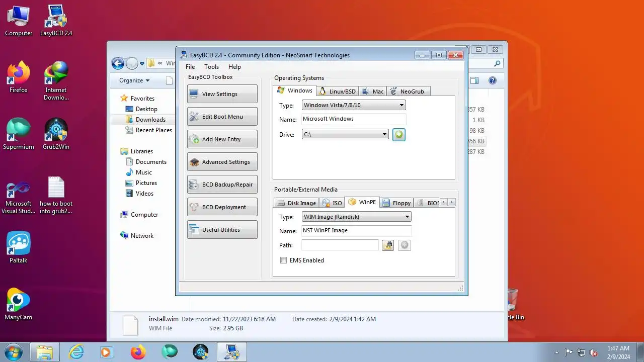Click the WinPE Path input field
The image size is (644, 362).
(340, 245)
